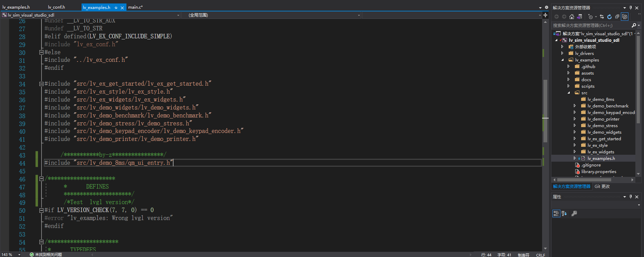Image resolution: width=644 pixels, height=257 pixels.
Task: Toggle Show All Files in Solution Explorer
Action: pyautogui.click(x=625, y=17)
